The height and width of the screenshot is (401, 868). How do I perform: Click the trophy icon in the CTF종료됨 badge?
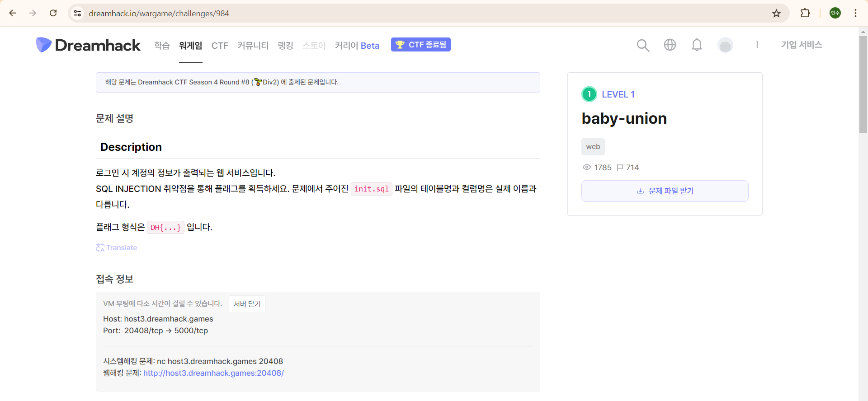tap(400, 44)
